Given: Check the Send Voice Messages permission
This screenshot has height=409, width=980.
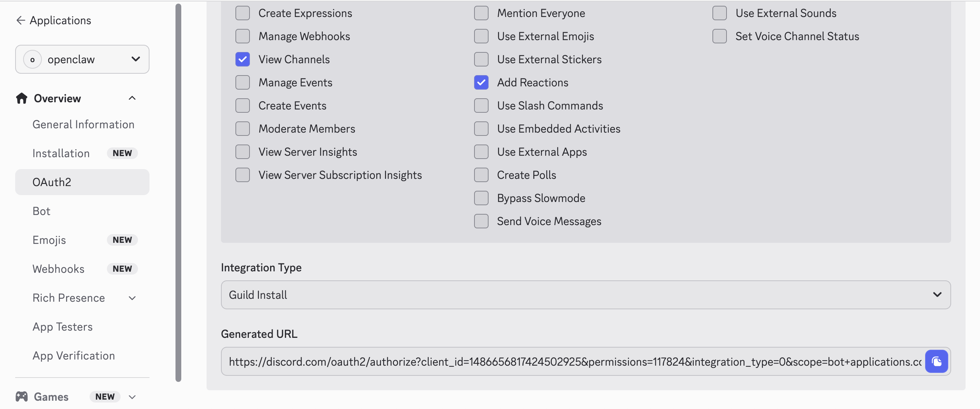Looking at the screenshot, I should point(481,221).
